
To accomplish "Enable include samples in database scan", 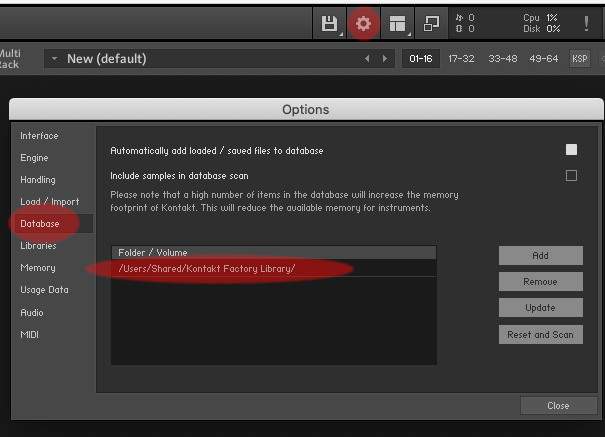I will 571,176.
